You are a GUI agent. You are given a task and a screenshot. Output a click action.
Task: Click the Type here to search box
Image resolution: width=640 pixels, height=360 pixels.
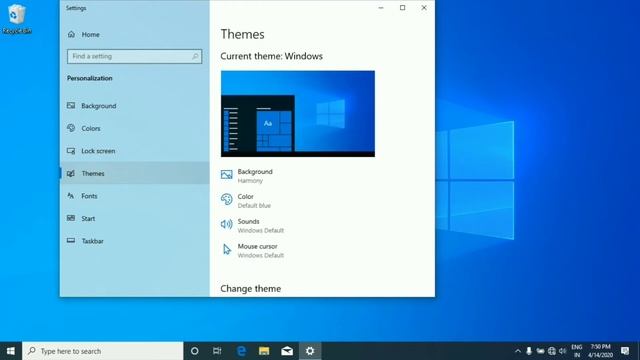coord(103,351)
